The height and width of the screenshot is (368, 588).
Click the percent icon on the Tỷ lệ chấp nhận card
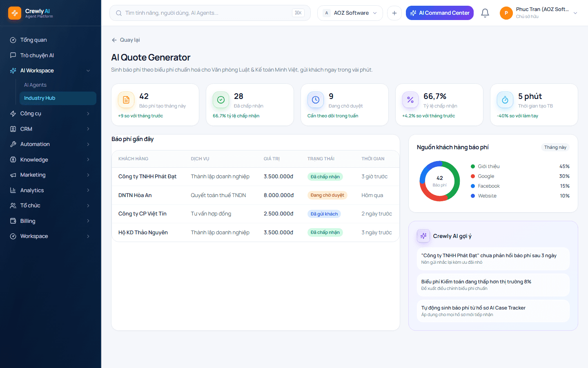tap(410, 100)
